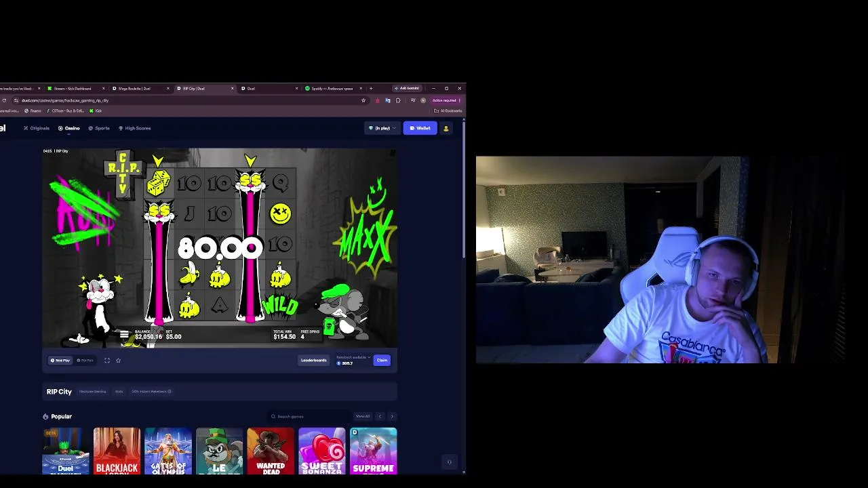Open the Supreme game thumbnail
Image resolution: width=868 pixels, height=488 pixels.
(x=373, y=451)
